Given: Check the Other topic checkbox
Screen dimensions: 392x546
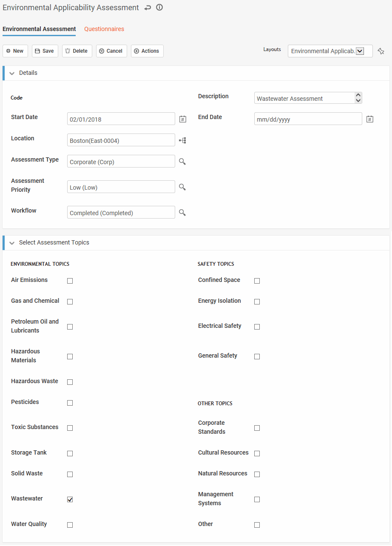Looking at the screenshot, I should tap(257, 525).
